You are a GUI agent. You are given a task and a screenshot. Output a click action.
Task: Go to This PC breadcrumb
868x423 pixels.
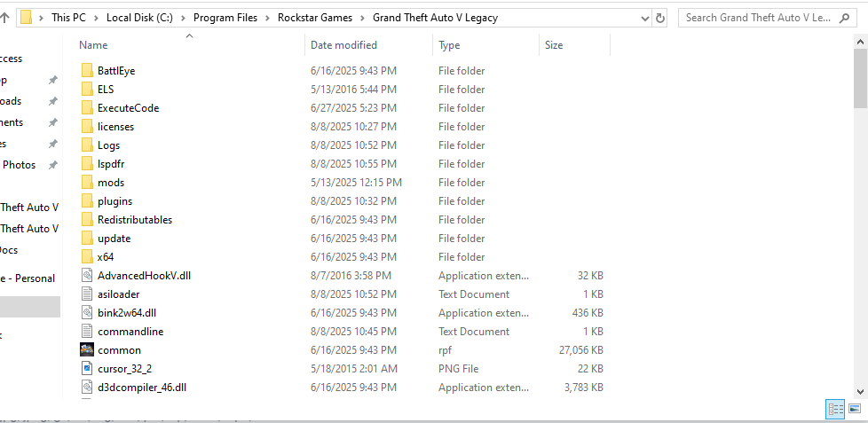click(x=68, y=18)
